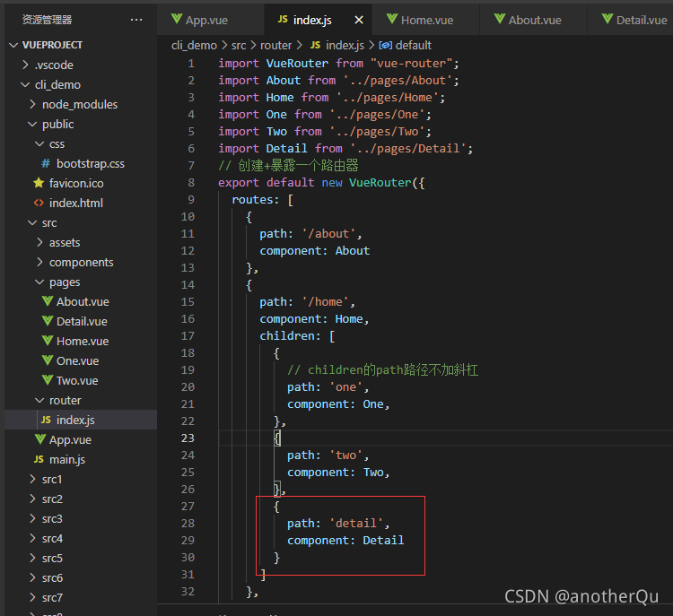Switch to the Home.vue tab
Viewport: 673px width, 616px height.
(421, 20)
